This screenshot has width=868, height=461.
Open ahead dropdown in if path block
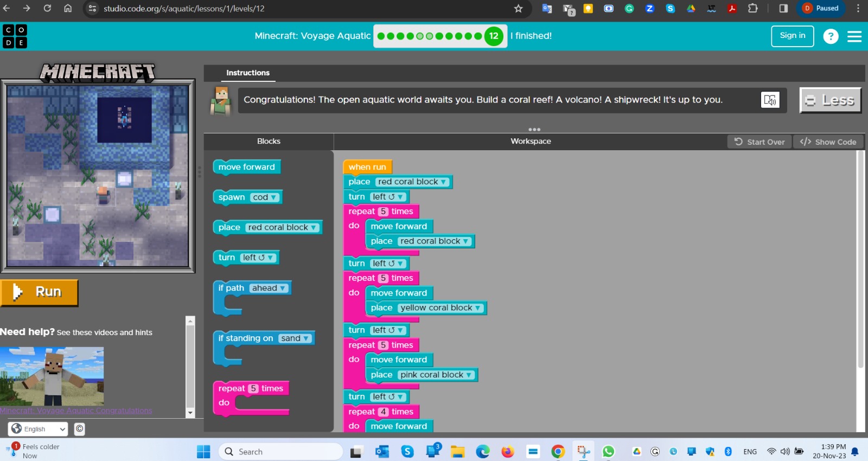coord(269,288)
